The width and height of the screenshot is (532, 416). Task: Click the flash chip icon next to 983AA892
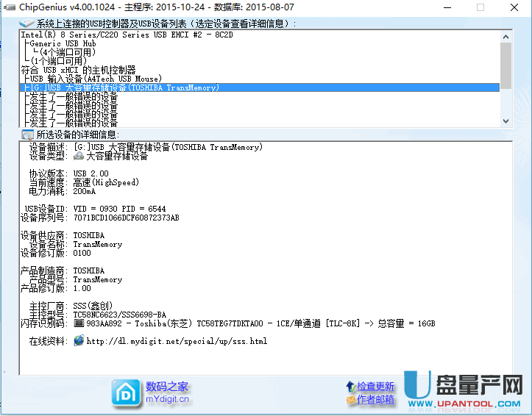pos(79,323)
